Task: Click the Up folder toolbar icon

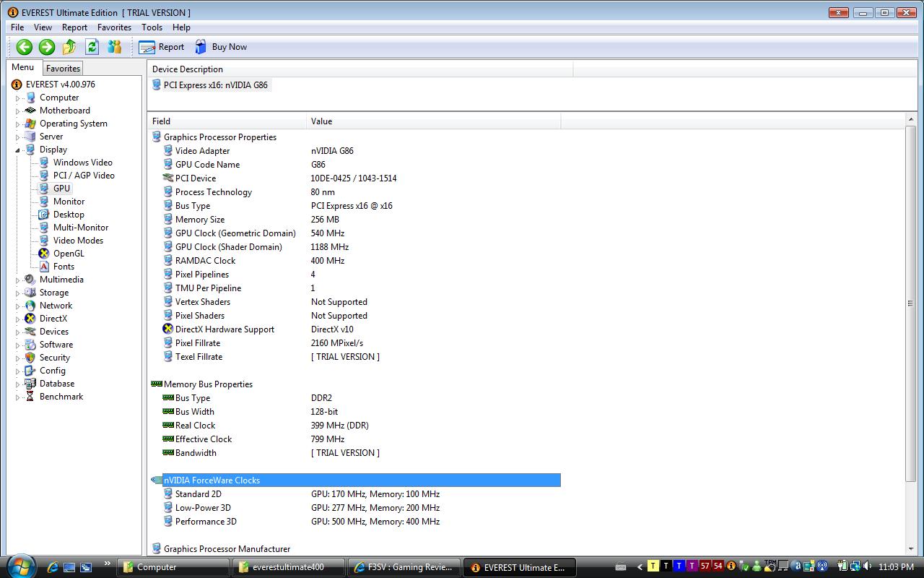Action: pos(69,47)
